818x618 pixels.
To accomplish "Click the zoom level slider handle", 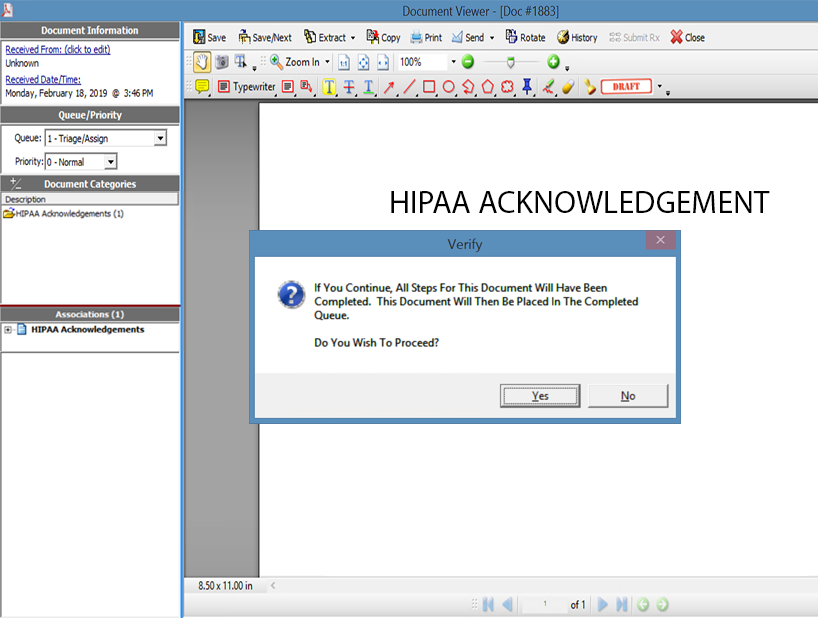I will point(510,62).
